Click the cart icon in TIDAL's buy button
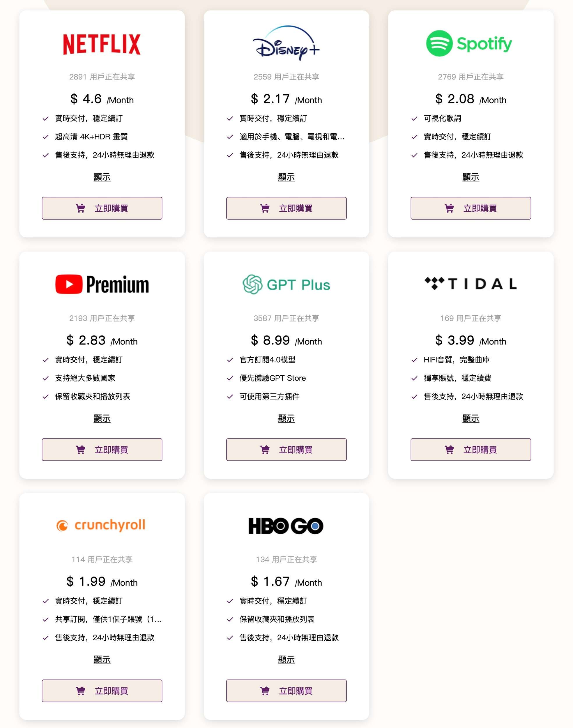Viewport: 573px width, 728px height. coord(449,450)
